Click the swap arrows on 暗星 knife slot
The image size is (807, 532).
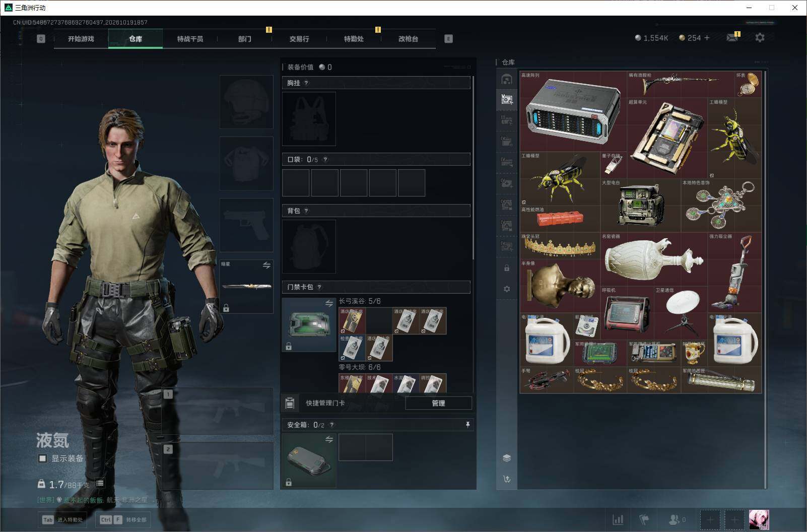pos(266,265)
